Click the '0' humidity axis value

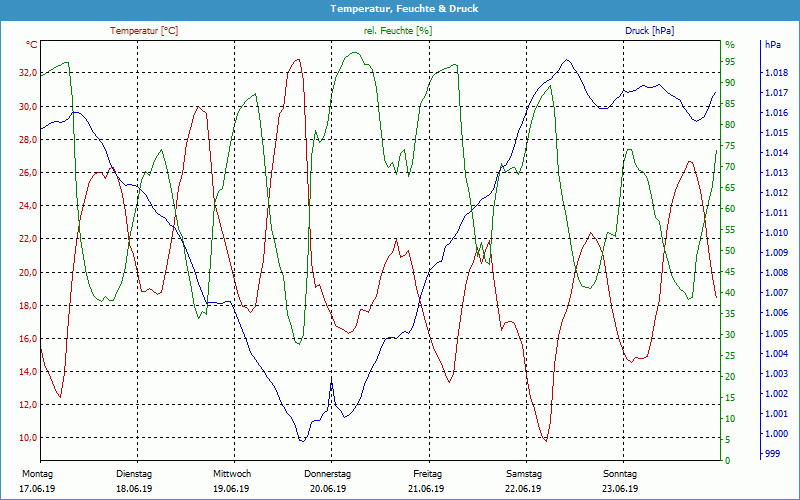tap(728, 461)
